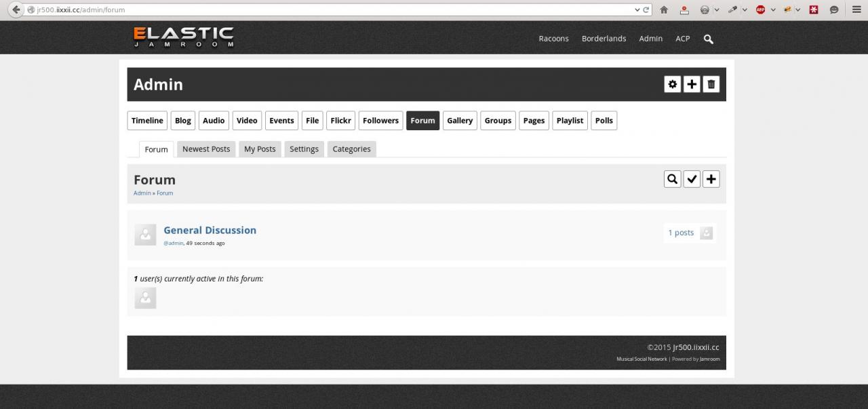Open site search magnifier in header
This screenshot has height=409, width=868.
(x=709, y=39)
